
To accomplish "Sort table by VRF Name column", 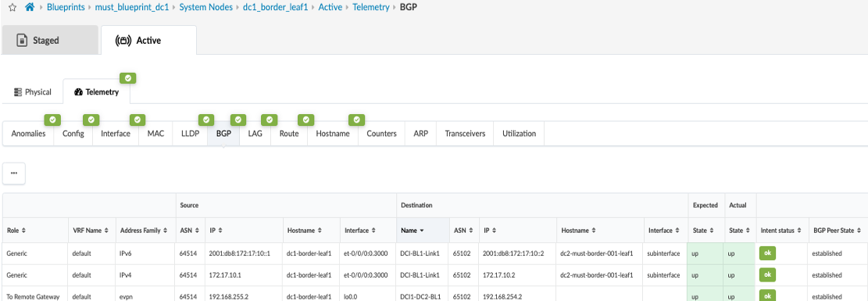I will (91, 230).
